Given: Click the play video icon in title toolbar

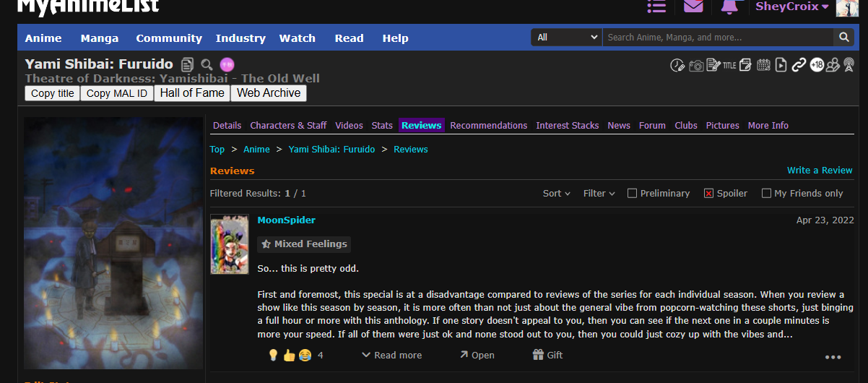Looking at the screenshot, I should (781, 66).
